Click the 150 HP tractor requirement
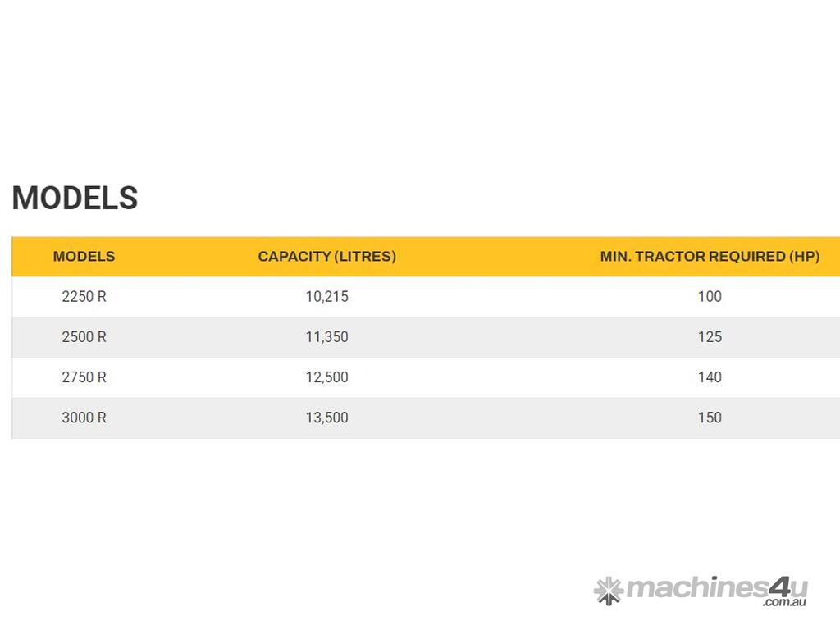Screen dimensions: 840x630 (710, 418)
